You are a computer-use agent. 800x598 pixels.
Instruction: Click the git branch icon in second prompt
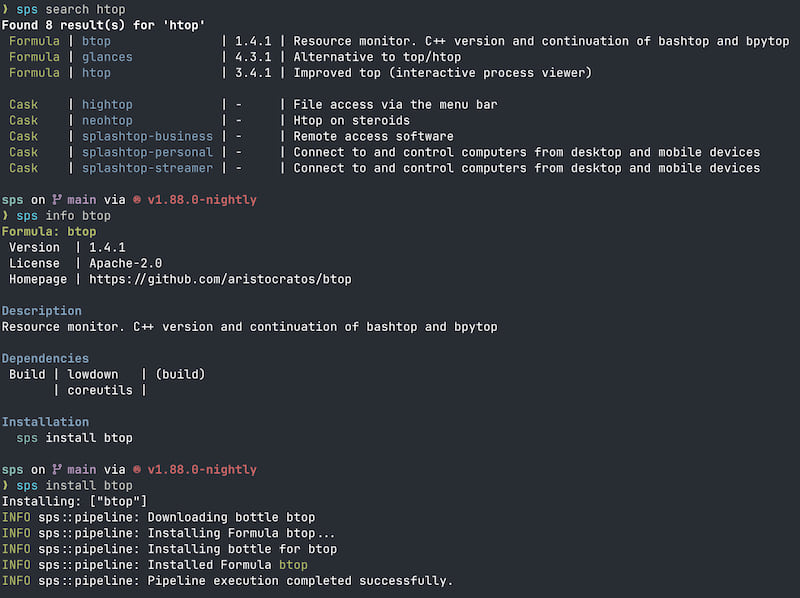coord(57,469)
